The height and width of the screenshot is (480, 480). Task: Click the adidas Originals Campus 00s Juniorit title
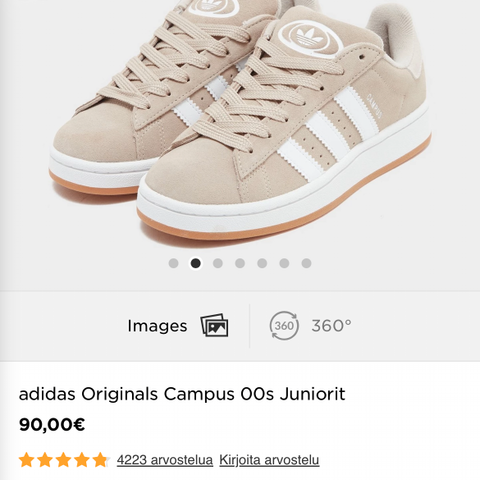(x=182, y=394)
